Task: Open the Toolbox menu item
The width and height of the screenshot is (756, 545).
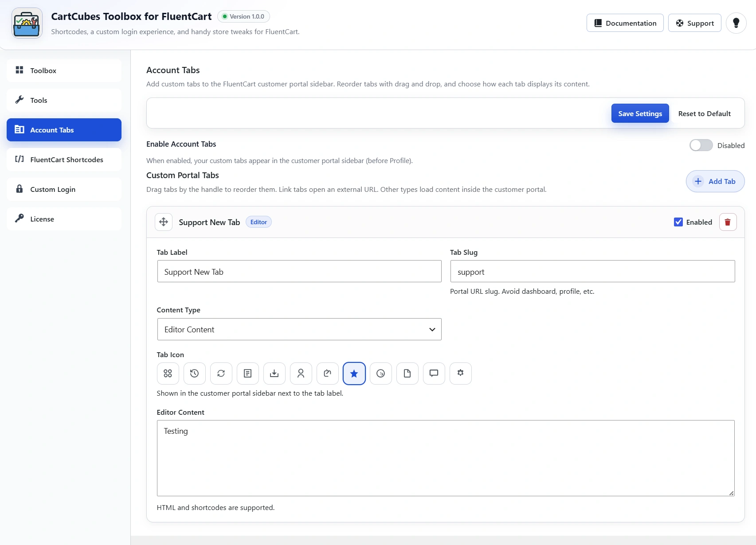Action: coord(64,70)
